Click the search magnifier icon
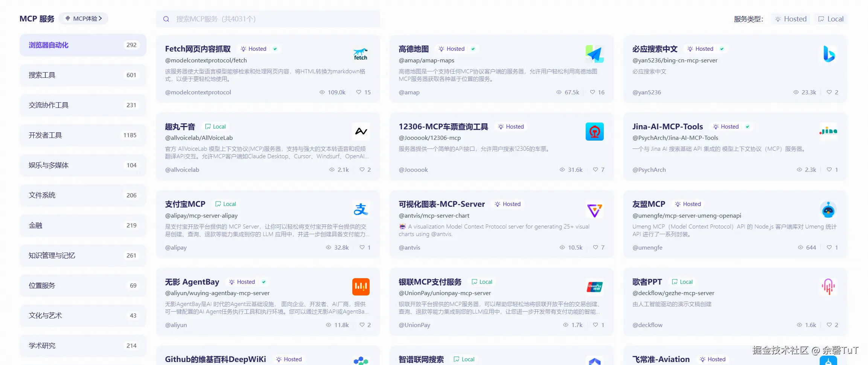The width and height of the screenshot is (868, 365). coord(166,19)
